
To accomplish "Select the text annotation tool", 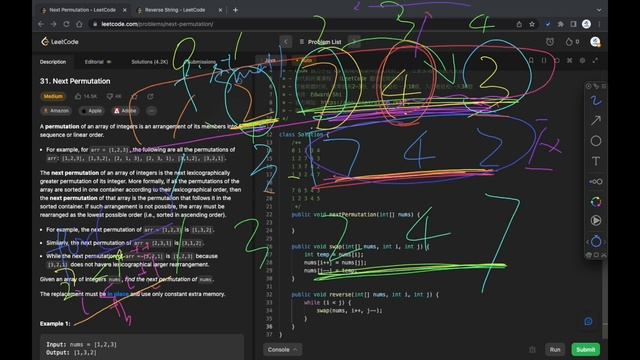I will pos(596,161).
